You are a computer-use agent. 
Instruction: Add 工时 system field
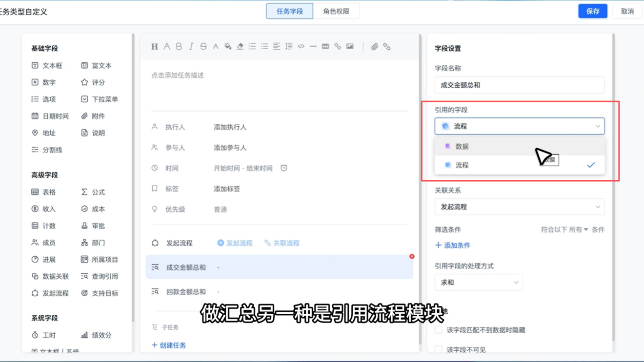(x=43, y=335)
